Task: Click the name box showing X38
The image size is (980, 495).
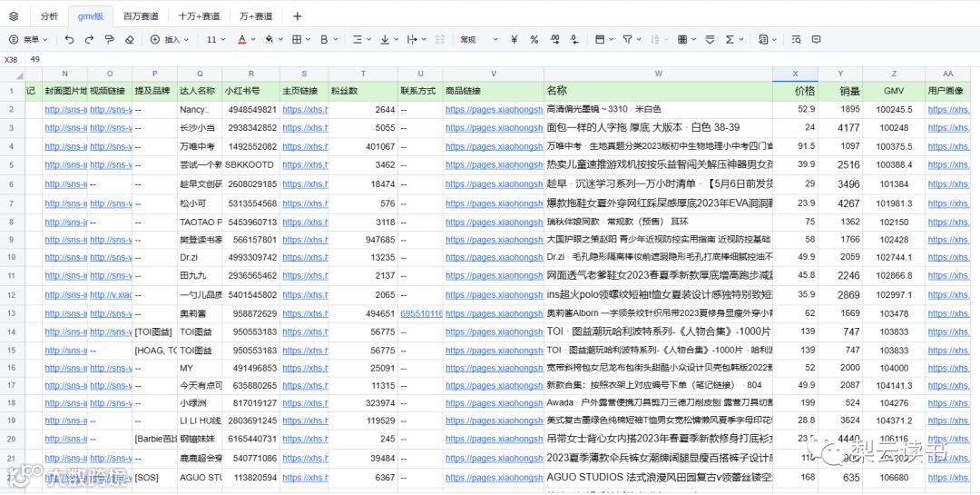Action: (11, 59)
